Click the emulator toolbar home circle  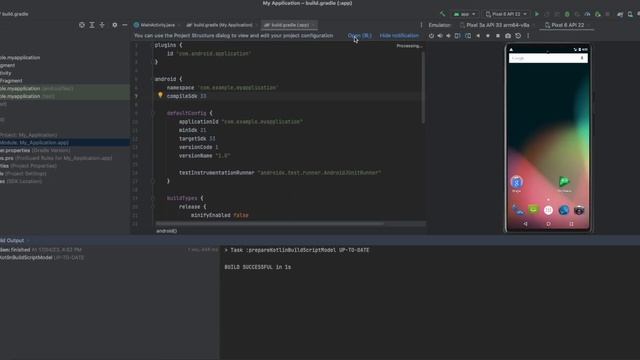pyautogui.click(x=488, y=36)
